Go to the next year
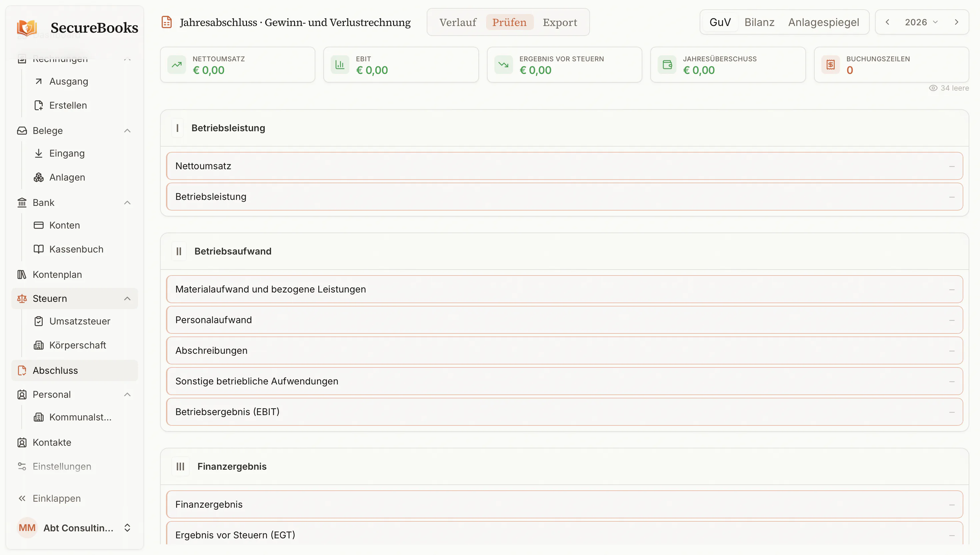This screenshot has width=980, height=555. [956, 22]
